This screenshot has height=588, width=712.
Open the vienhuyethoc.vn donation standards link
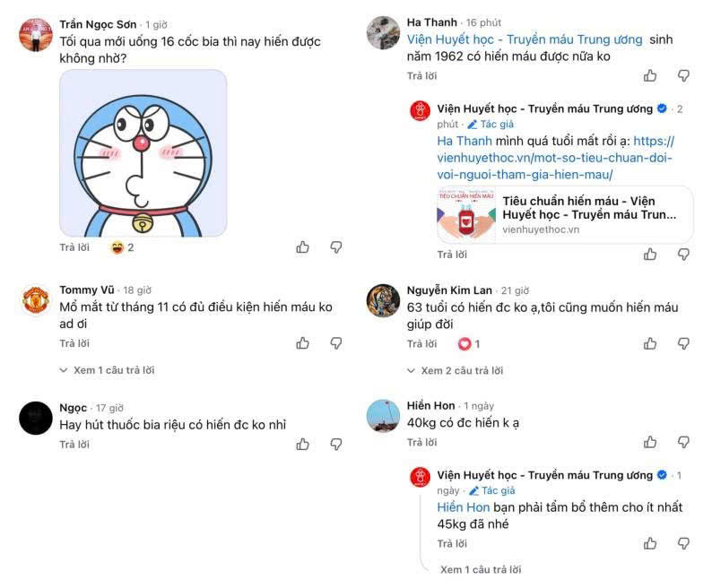pyautogui.click(x=554, y=158)
